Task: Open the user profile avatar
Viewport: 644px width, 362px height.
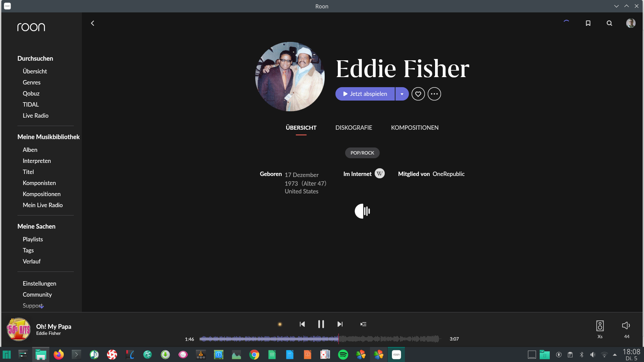Action: (631, 23)
